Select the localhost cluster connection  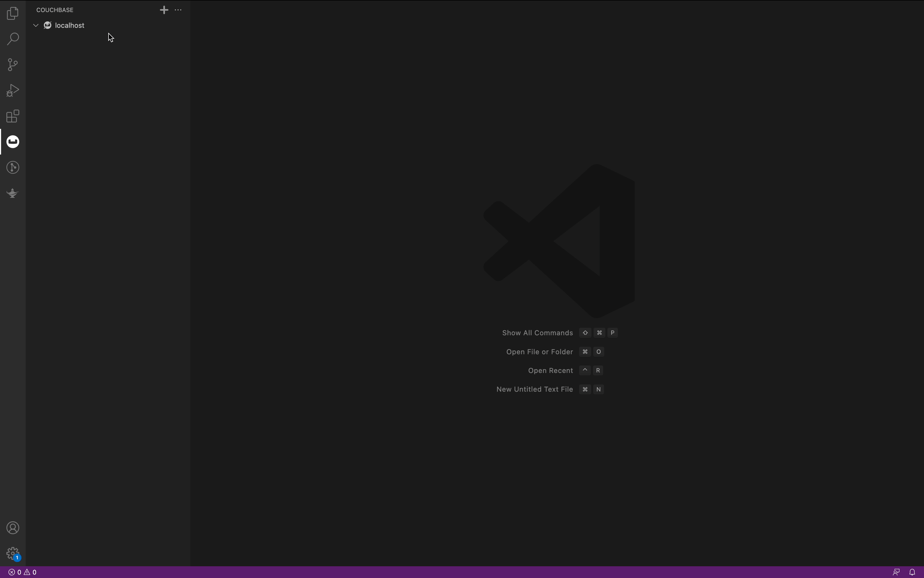(x=70, y=25)
